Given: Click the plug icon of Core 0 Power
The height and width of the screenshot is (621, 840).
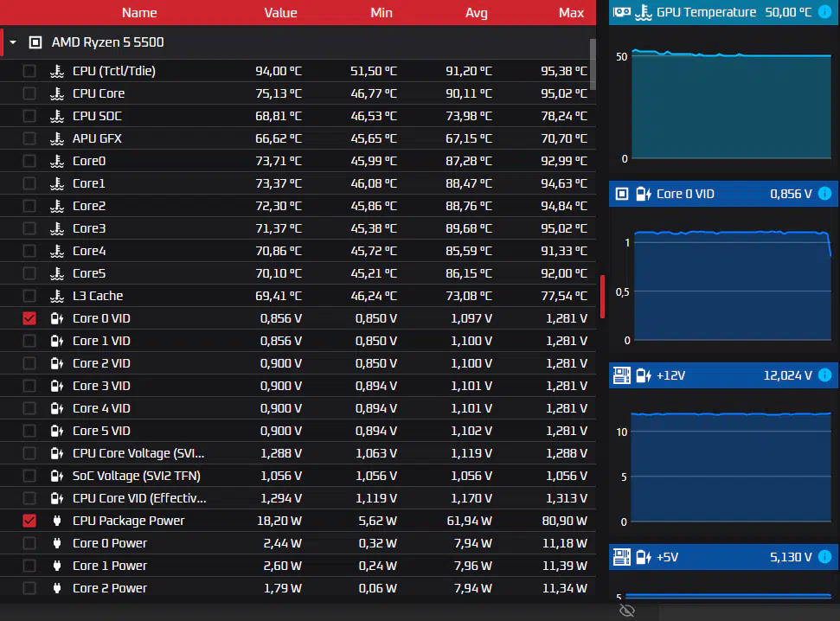Looking at the screenshot, I should 57,543.
